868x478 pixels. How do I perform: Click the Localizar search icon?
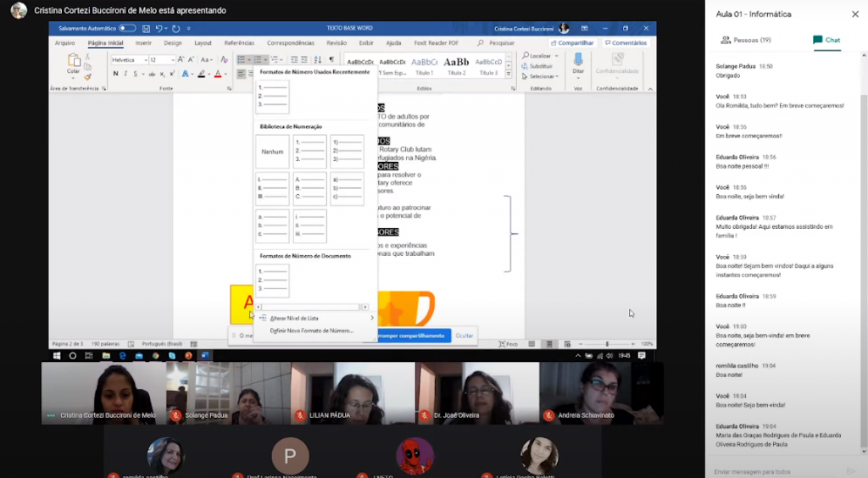click(x=526, y=55)
